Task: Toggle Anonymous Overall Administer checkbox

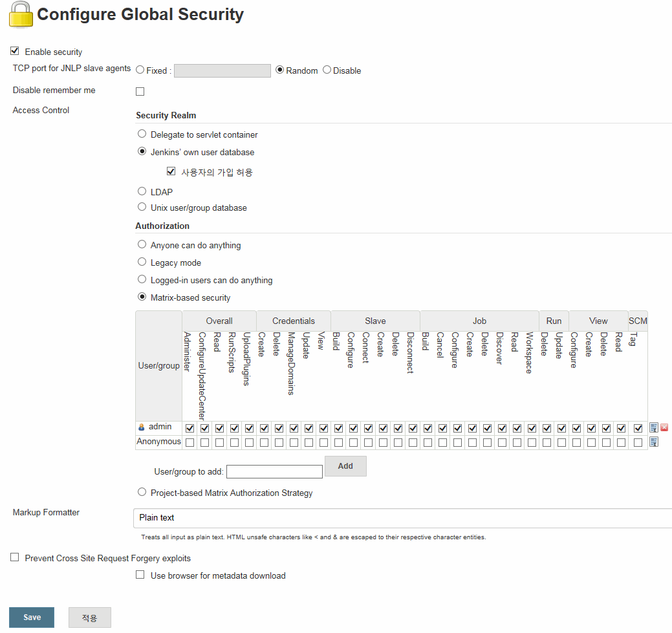Action: tap(190, 442)
